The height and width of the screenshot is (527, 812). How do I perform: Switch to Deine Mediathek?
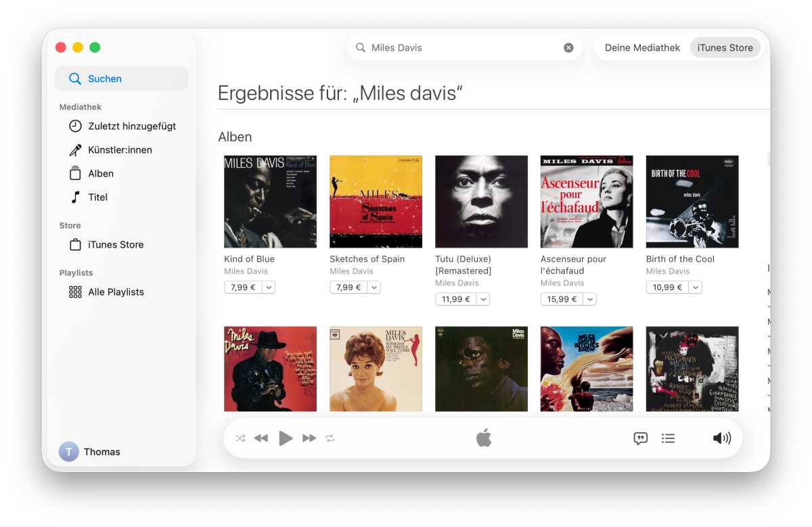point(642,48)
